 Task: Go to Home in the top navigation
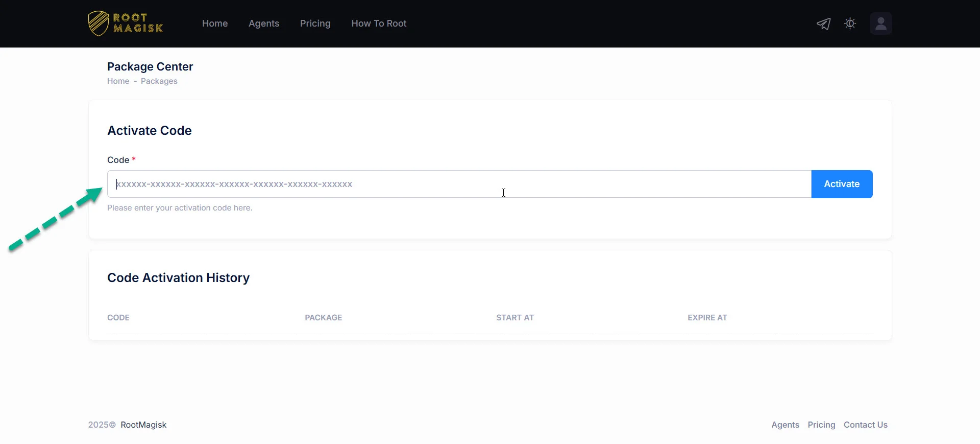click(x=215, y=24)
